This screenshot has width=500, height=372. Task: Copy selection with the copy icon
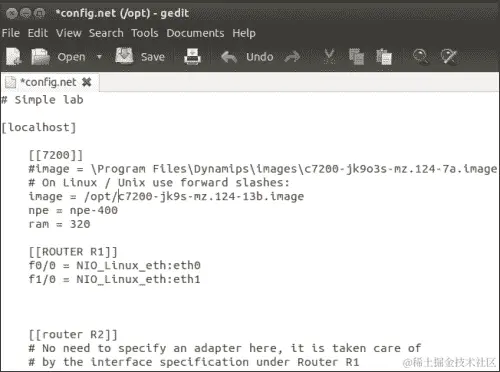tap(356, 56)
